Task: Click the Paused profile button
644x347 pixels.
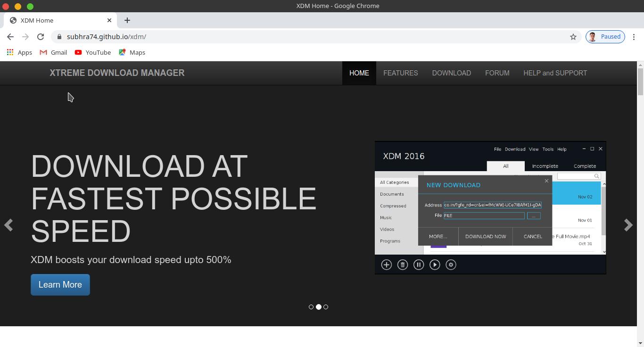Action: coord(605,37)
